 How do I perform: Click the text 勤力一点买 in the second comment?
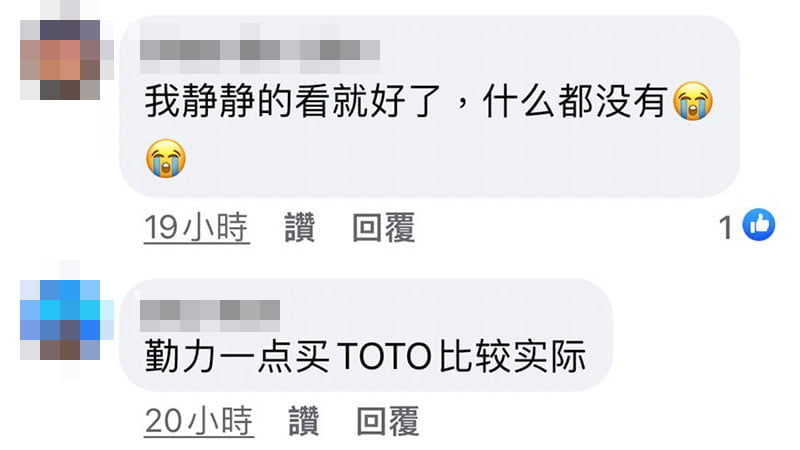point(237,356)
